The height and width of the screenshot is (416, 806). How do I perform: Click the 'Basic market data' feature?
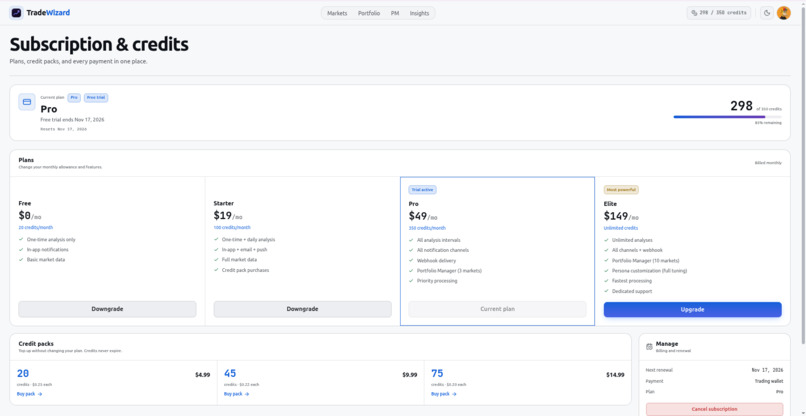click(46, 260)
